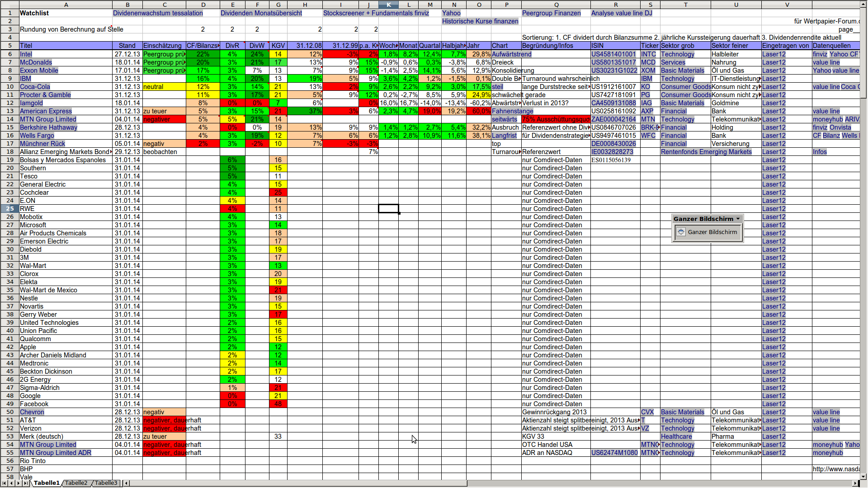
Task: Open the Peergroup Finanzen link
Action: coord(551,13)
